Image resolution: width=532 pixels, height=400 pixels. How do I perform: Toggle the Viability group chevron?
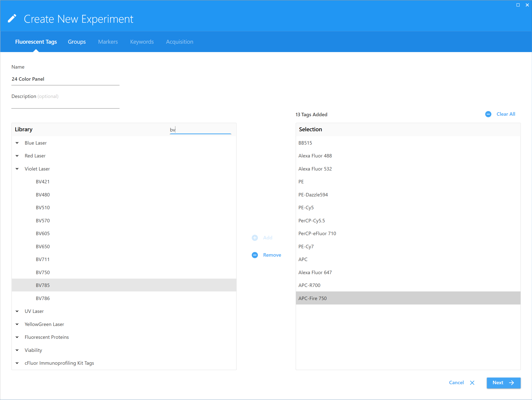pos(17,350)
